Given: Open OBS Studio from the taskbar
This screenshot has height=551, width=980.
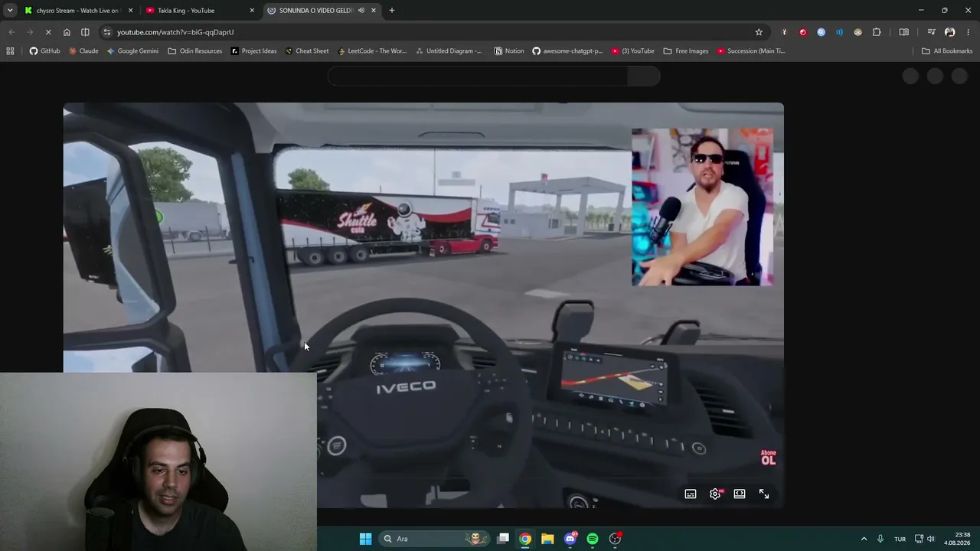Looking at the screenshot, I should tap(615, 539).
